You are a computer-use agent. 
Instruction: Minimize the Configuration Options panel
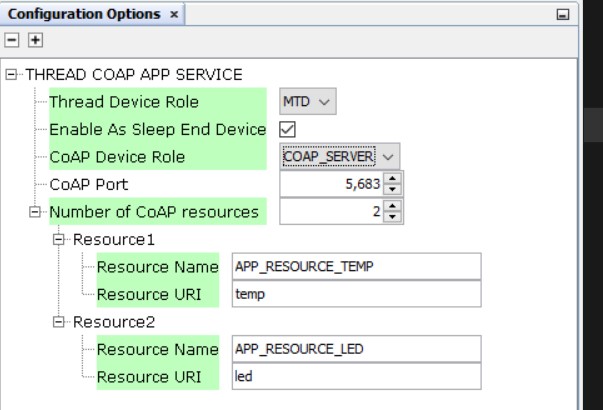click(x=563, y=15)
